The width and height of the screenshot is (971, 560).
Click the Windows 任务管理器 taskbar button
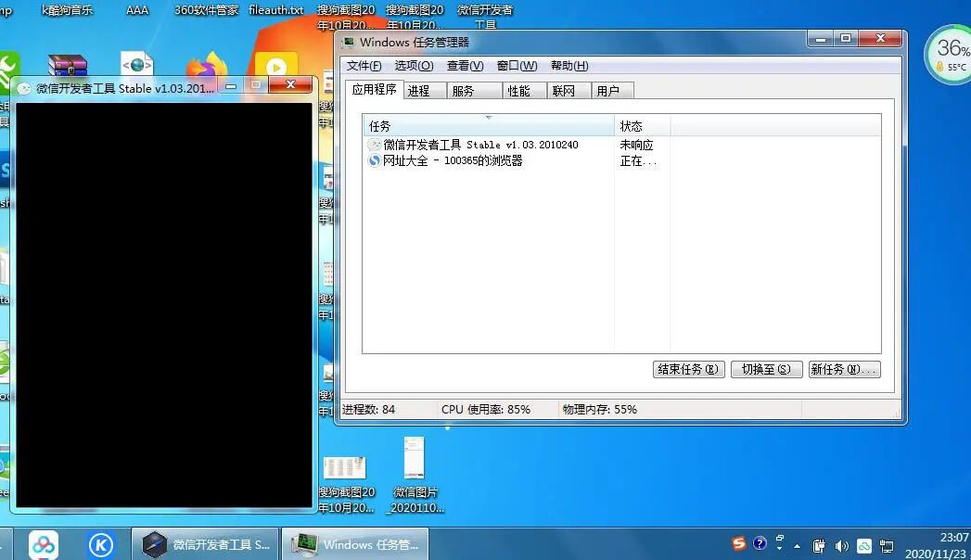tap(355, 544)
